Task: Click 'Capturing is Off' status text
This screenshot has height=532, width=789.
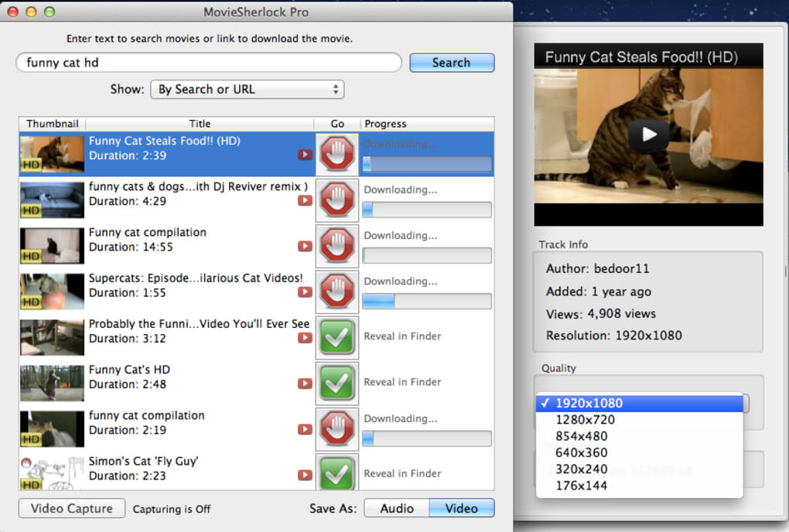Action: 172,509
